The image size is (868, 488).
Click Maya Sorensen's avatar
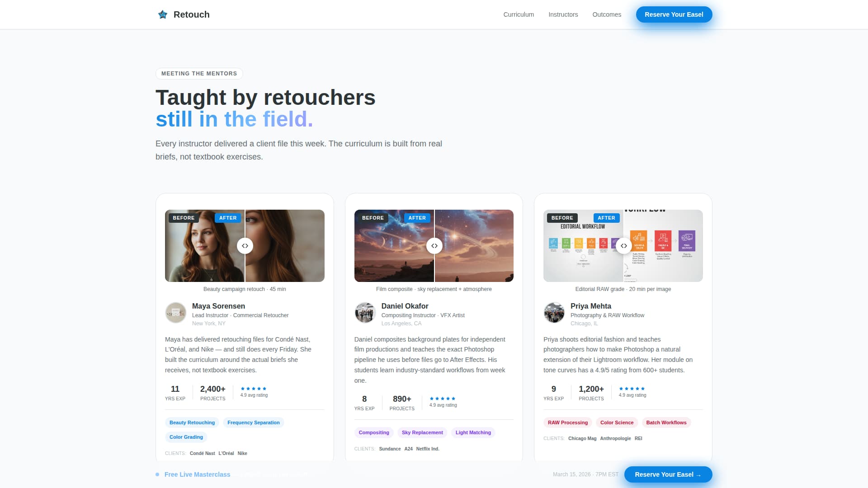pos(175,313)
